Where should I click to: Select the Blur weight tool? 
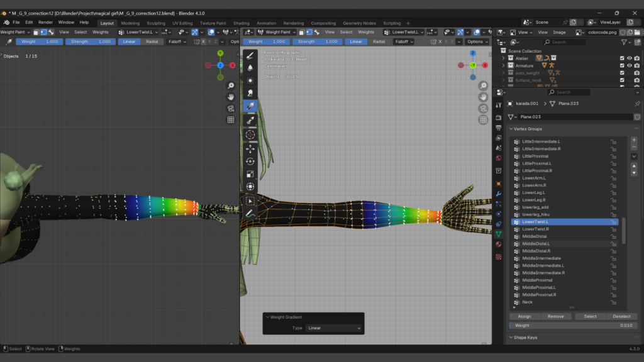(250, 68)
